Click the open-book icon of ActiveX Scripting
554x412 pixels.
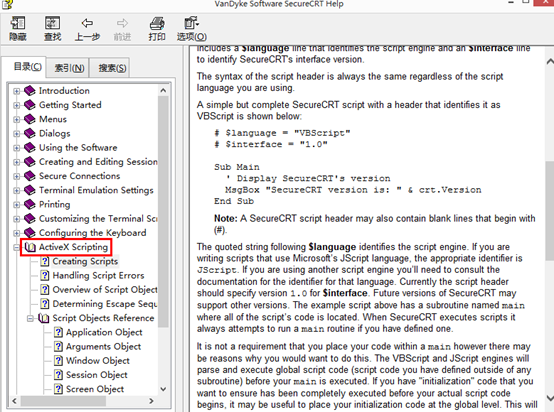pos(30,247)
